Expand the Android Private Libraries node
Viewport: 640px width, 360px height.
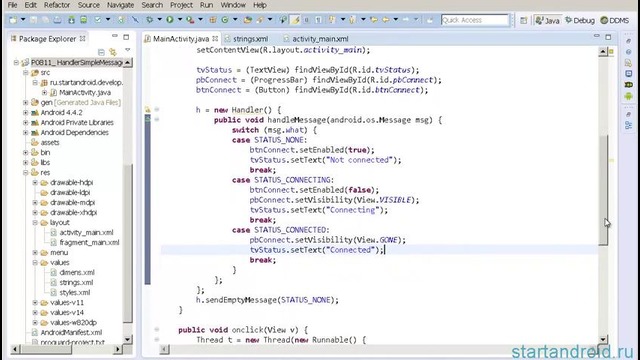(26, 122)
